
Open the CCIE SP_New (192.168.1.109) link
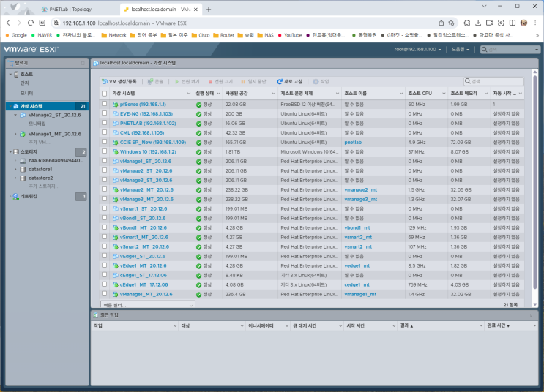[152, 143]
